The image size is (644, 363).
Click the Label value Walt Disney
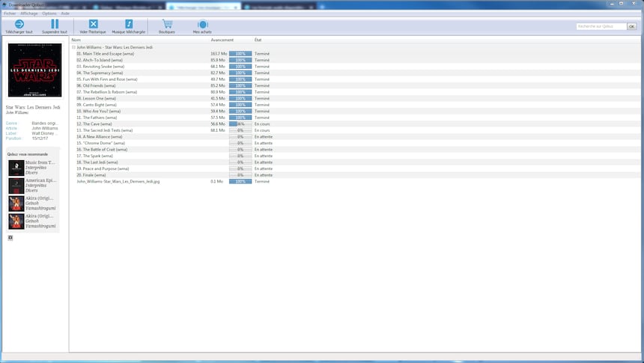click(x=45, y=133)
